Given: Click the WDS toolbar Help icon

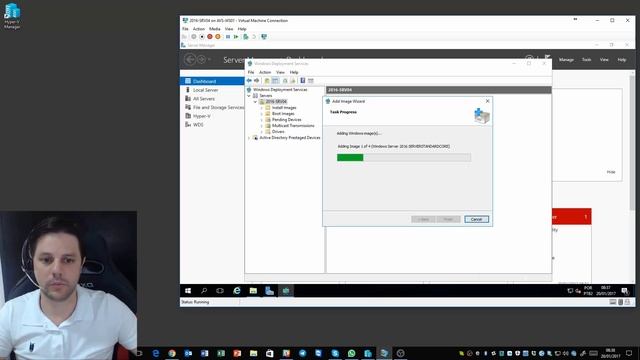Looking at the screenshot, I should click(x=303, y=81).
